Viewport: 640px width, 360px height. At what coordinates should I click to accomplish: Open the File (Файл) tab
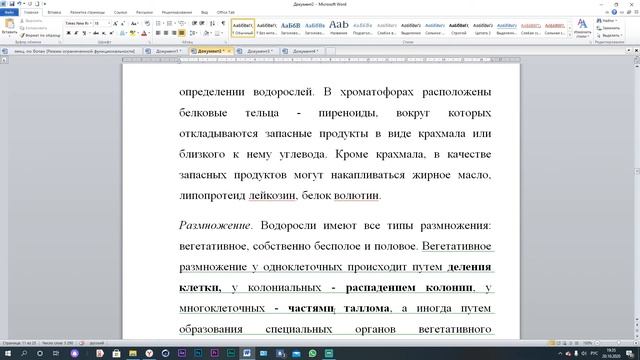point(9,13)
